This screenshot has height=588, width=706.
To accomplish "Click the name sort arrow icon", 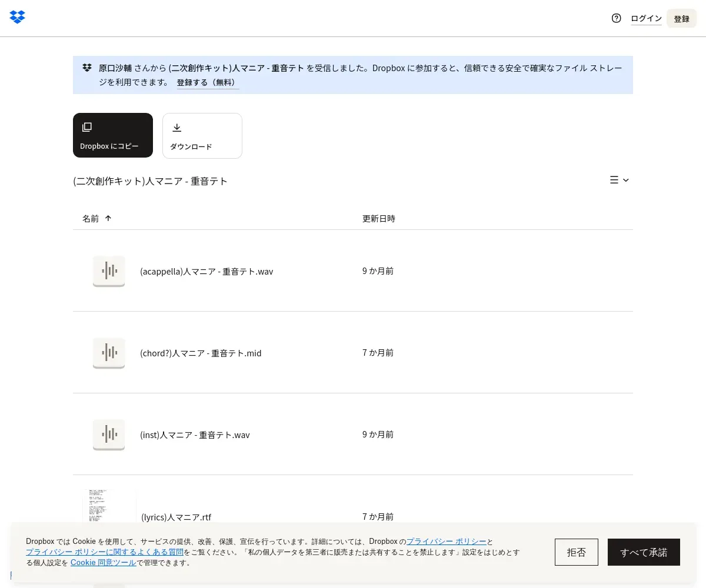I will [x=108, y=218].
